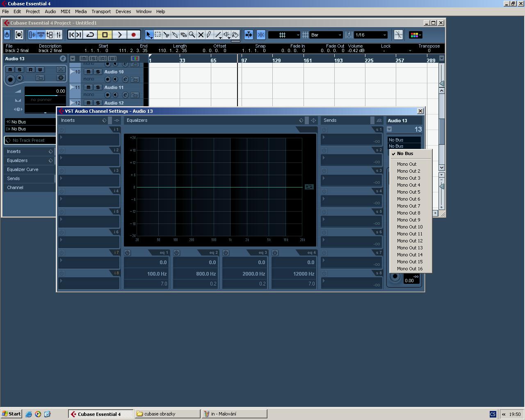Select the Zoom magnifier tool

pyautogui.click(x=192, y=35)
